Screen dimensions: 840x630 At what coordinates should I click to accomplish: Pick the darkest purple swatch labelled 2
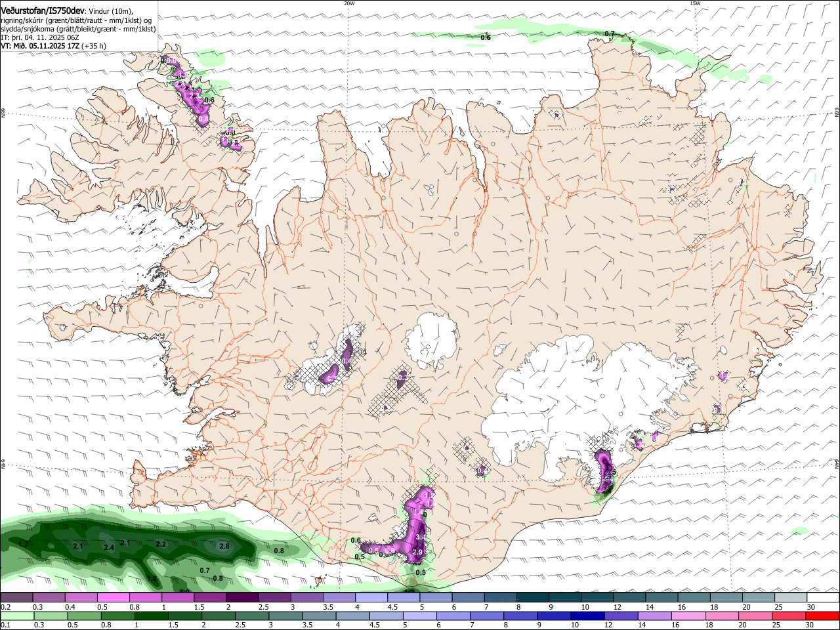(x=242, y=598)
